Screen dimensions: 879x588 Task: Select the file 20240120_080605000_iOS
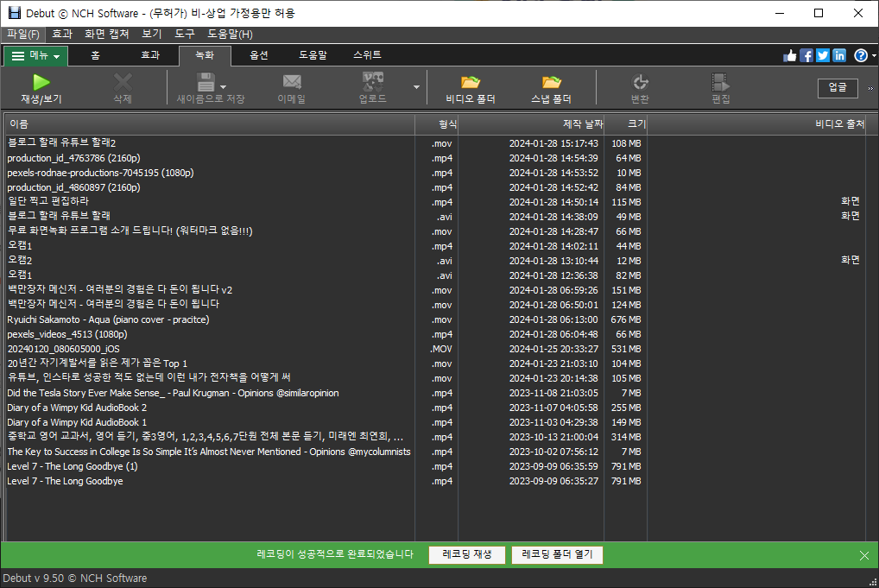click(63, 349)
